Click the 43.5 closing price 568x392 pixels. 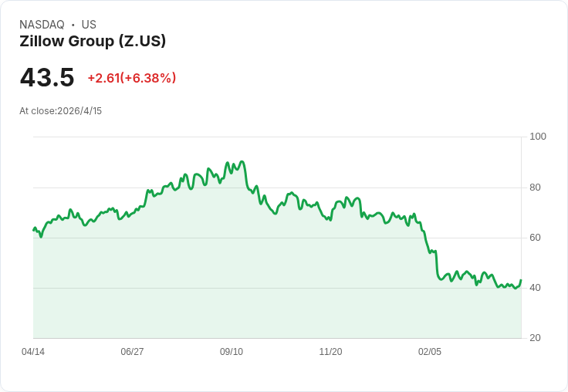[47, 78]
